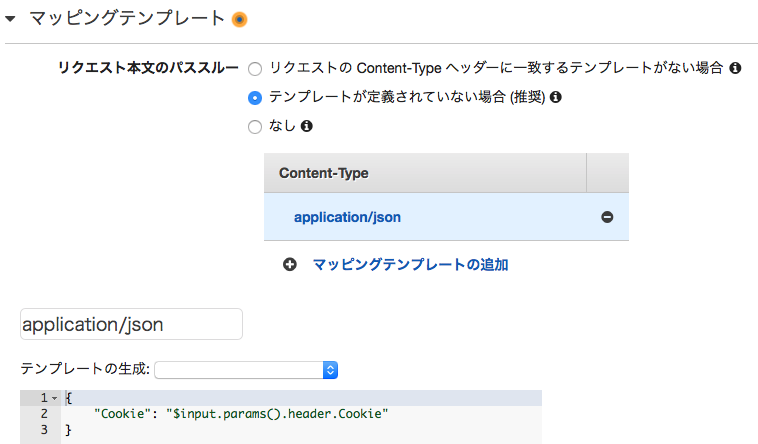
Task: Fold code block at line 1
Action: (x=54, y=398)
